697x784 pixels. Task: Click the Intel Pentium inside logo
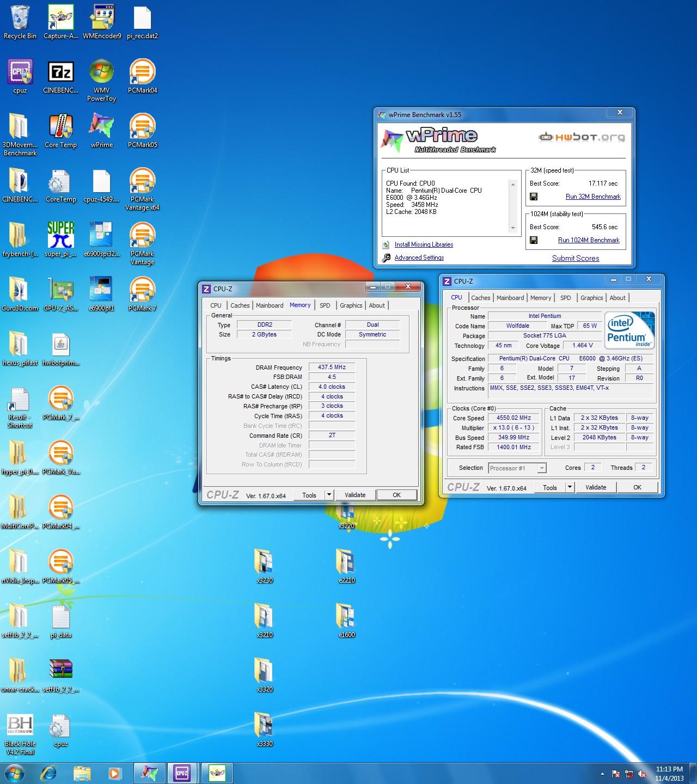point(629,330)
